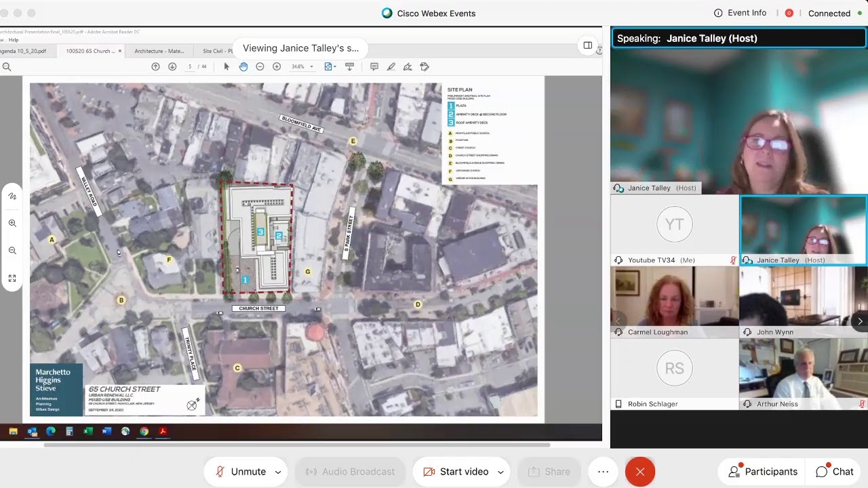Open the Event Info panel

pyautogui.click(x=740, y=13)
